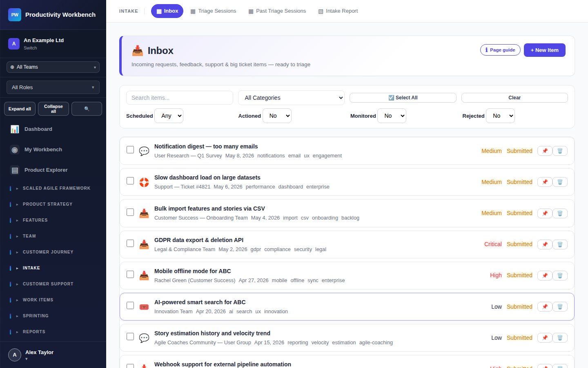
Task: Delete the Story estimation history item
Action: point(560,338)
